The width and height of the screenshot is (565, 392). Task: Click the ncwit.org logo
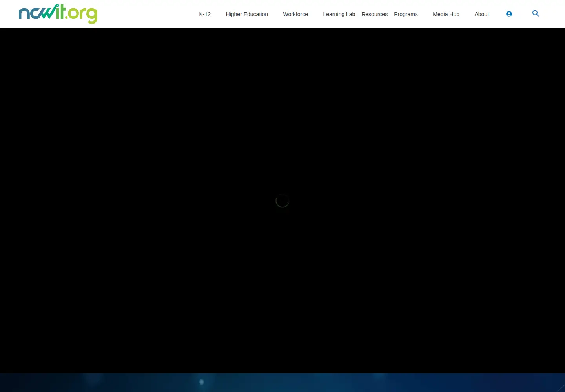tap(58, 14)
